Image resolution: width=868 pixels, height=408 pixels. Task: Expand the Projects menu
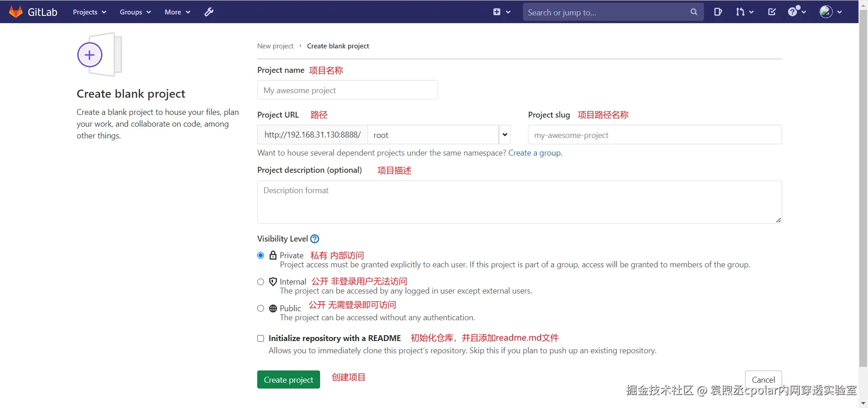pyautogui.click(x=90, y=12)
